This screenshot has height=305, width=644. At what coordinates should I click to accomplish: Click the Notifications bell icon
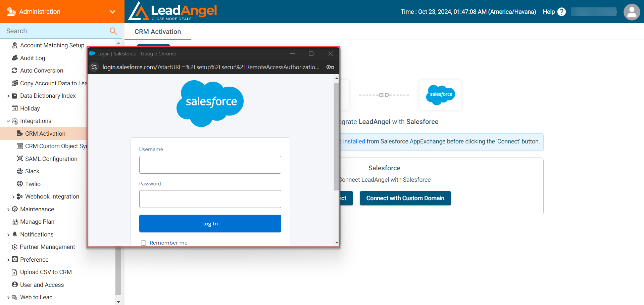coord(15,234)
